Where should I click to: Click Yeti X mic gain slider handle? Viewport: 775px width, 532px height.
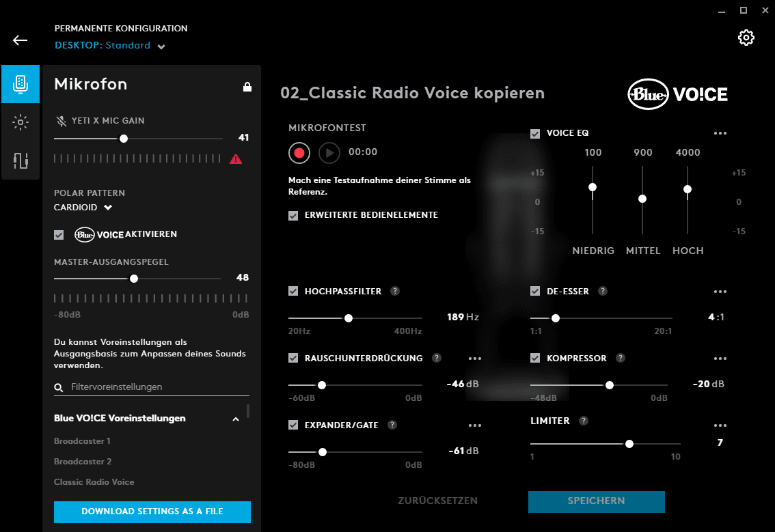[124, 139]
